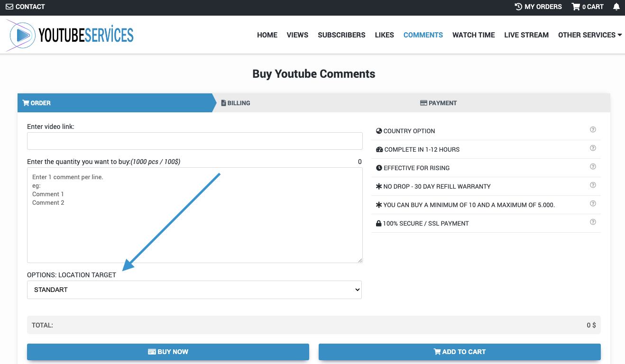Click help icon beside Country Option
The height and width of the screenshot is (364, 625).
point(593,130)
